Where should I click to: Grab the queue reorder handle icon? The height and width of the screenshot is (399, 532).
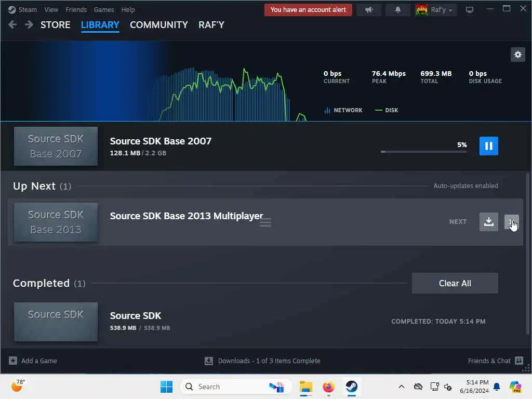pos(265,222)
